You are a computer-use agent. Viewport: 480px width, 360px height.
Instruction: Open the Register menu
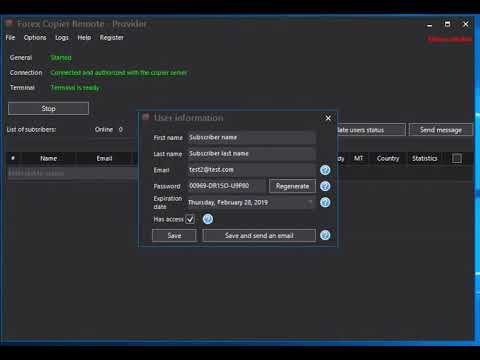tap(112, 38)
